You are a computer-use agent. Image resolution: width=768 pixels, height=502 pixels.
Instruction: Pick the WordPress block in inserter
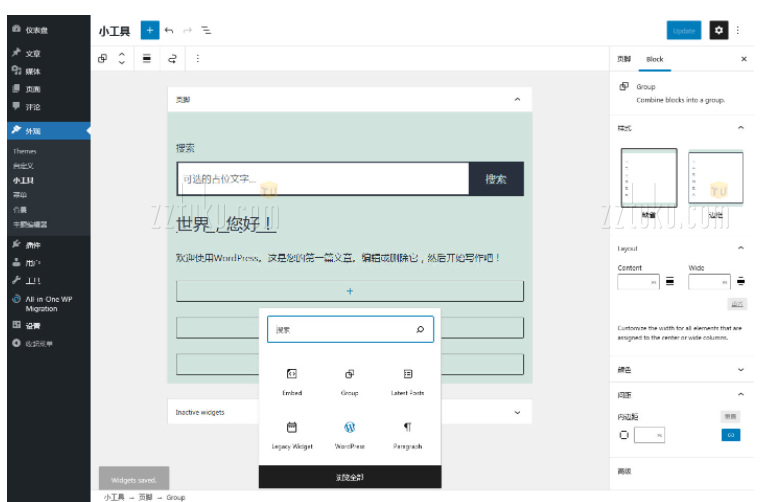click(x=349, y=433)
